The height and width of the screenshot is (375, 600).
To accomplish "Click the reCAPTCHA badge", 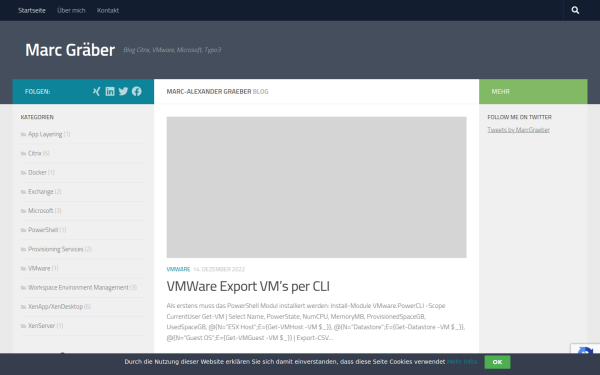I will pyautogui.click(x=585, y=349).
